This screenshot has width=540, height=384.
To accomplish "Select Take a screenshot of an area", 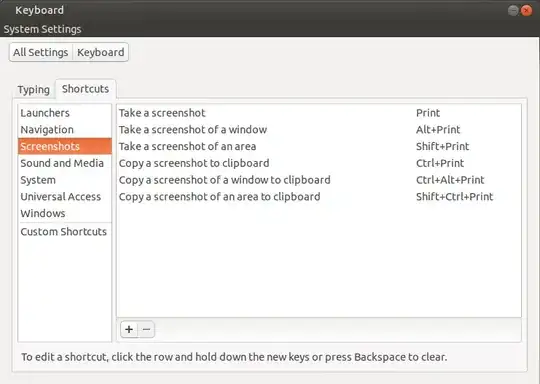I will (319, 146).
